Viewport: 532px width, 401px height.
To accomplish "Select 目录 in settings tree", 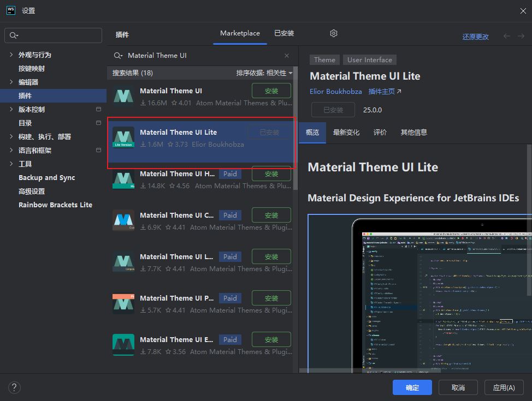I will tap(25, 123).
